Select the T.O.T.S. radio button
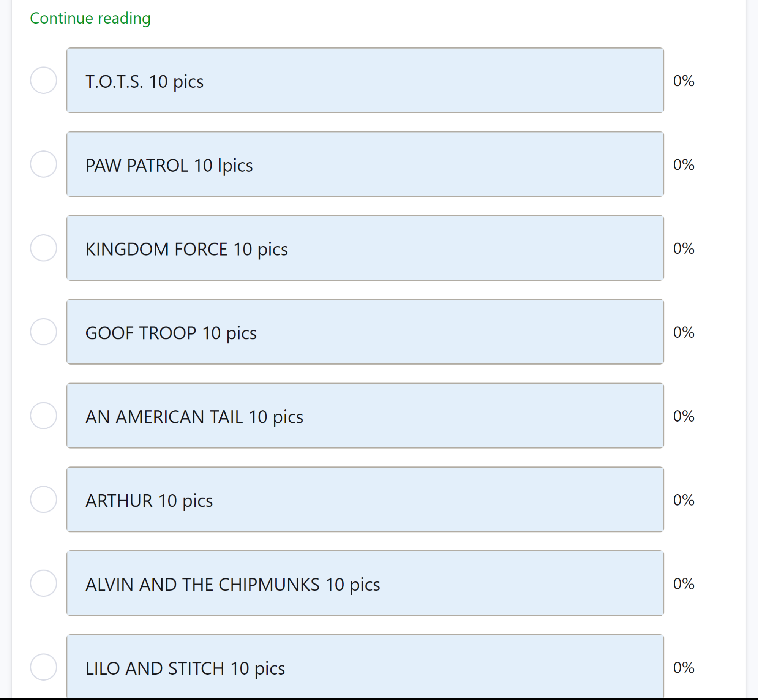 tap(44, 80)
